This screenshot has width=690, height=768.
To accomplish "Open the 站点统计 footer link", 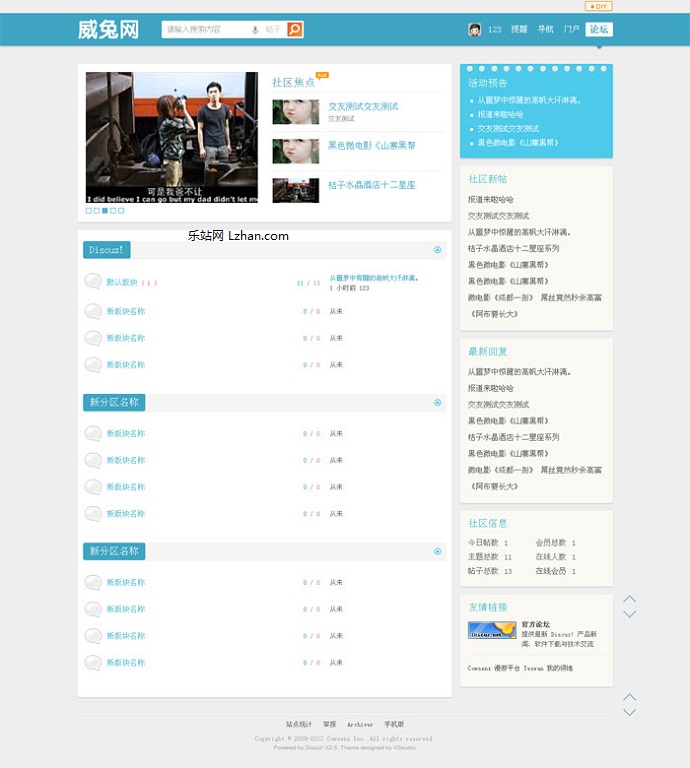I will click(299, 724).
